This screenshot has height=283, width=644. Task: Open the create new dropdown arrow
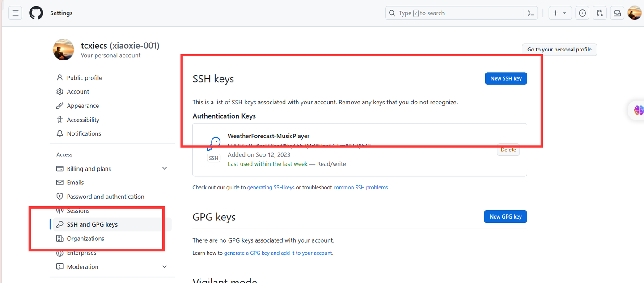(x=564, y=13)
